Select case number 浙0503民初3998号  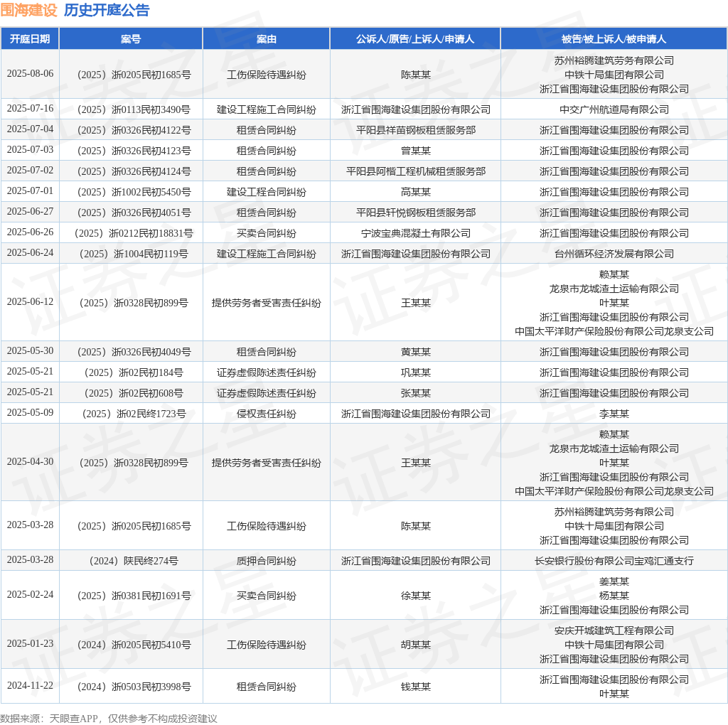click(x=134, y=687)
